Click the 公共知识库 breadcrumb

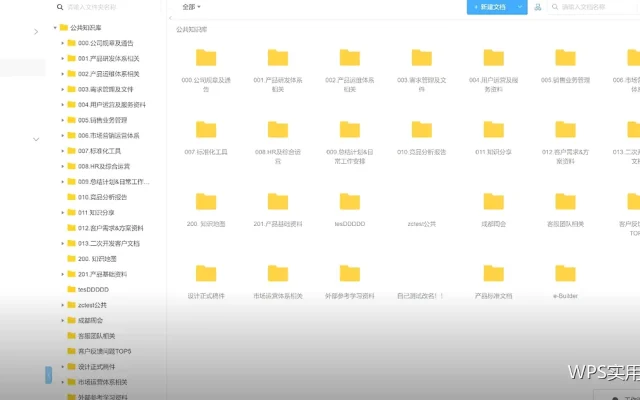coord(191,30)
